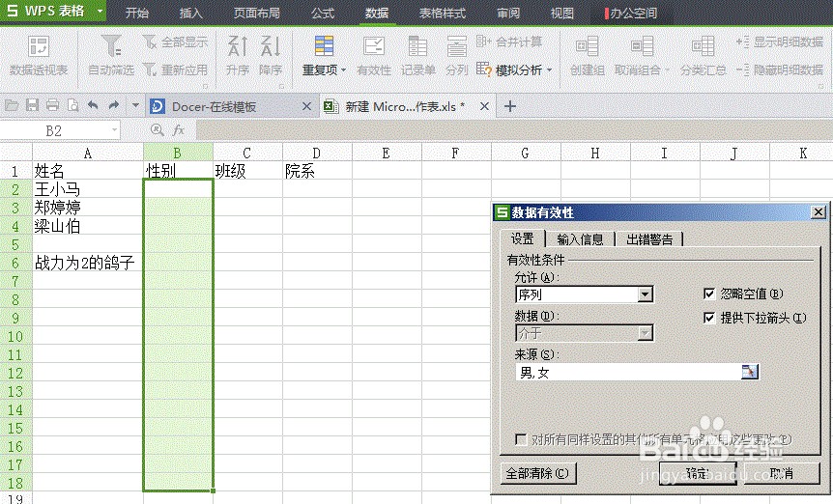Sort ascending (升序)
Image resolution: width=833 pixels, height=504 pixels.
pos(238,56)
